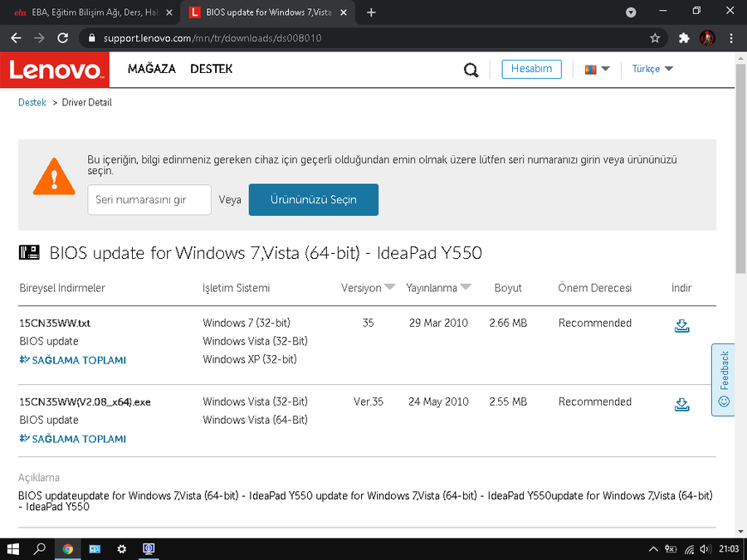Open the Lenovo site search icon
Image resolution: width=747 pixels, height=560 pixels.
[x=471, y=70]
